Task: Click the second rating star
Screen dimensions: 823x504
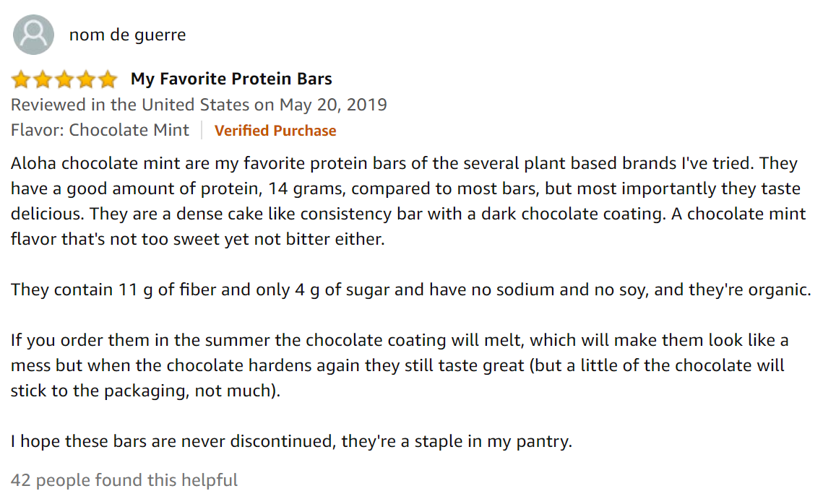Action: tap(43, 79)
